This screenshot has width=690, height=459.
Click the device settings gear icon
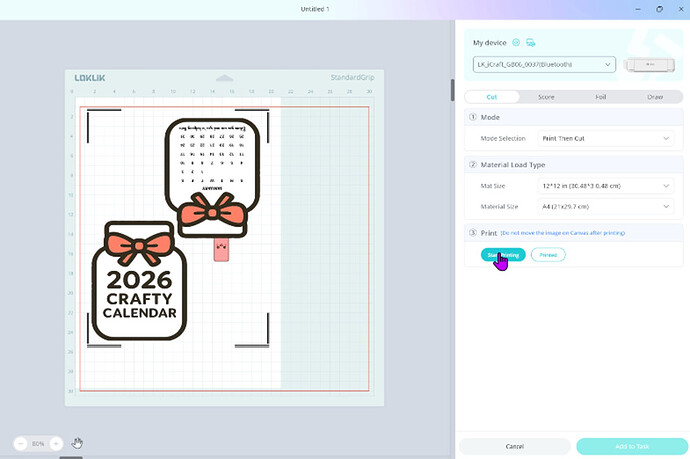point(516,42)
